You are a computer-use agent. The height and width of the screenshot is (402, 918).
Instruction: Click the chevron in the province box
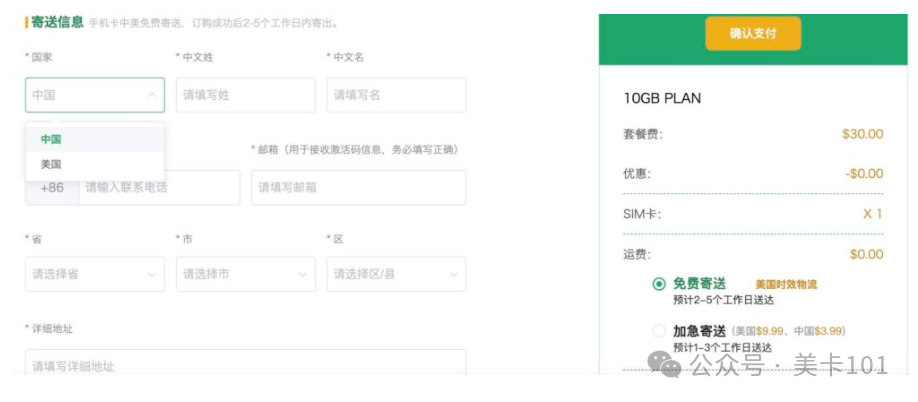tap(152, 274)
